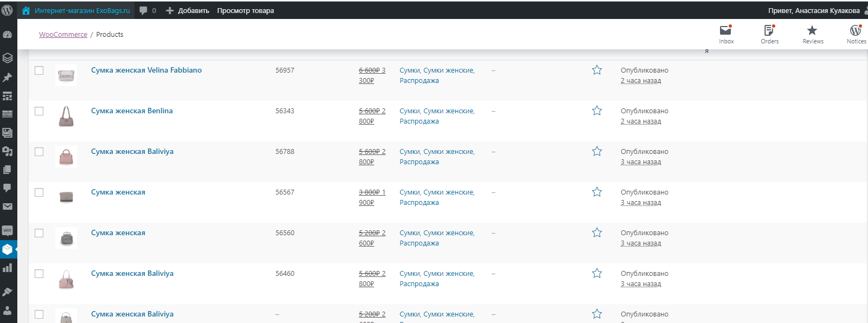Click '2 часа назад' in Benlina row
The image size is (868, 323).
coord(641,121)
